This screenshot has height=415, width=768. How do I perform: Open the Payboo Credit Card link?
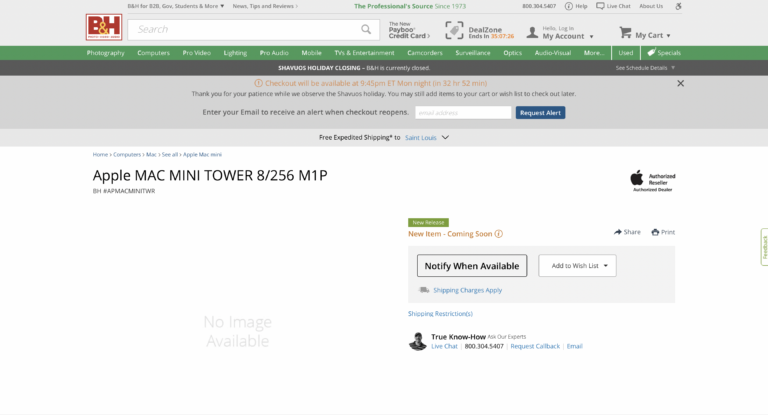(x=409, y=30)
